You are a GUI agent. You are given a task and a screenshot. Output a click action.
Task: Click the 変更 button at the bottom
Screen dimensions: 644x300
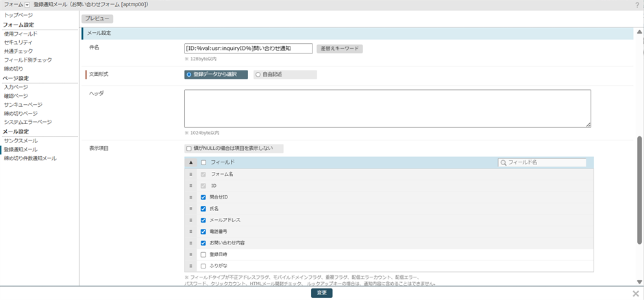[x=321, y=293]
